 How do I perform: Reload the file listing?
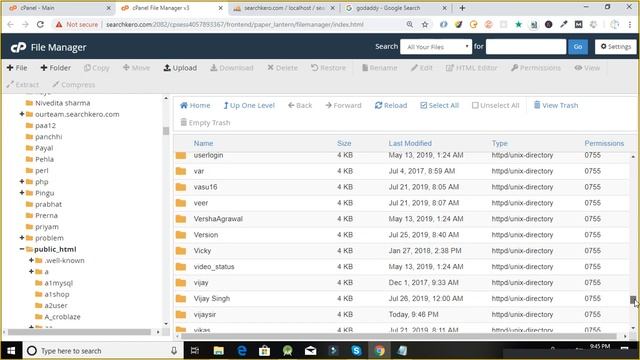coord(391,105)
